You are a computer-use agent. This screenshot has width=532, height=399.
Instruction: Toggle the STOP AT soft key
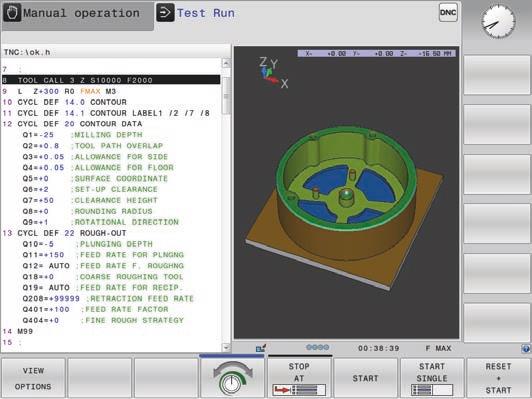pyautogui.click(x=299, y=378)
